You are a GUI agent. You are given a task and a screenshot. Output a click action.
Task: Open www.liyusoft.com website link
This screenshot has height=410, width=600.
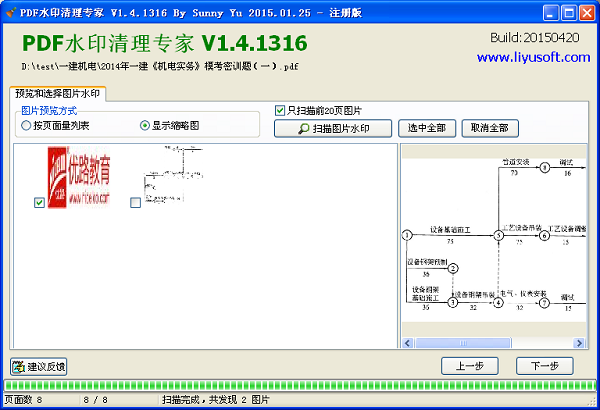pos(533,57)
